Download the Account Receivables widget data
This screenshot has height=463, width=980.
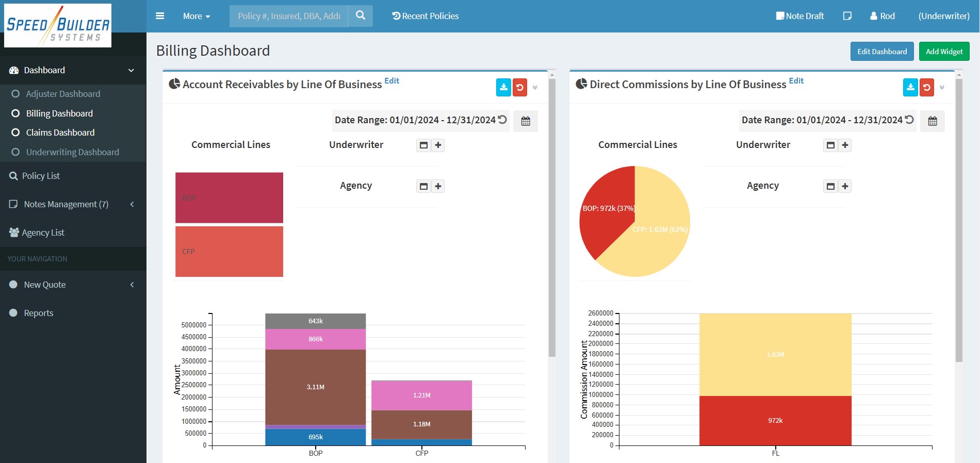click(x=503, y=88)
